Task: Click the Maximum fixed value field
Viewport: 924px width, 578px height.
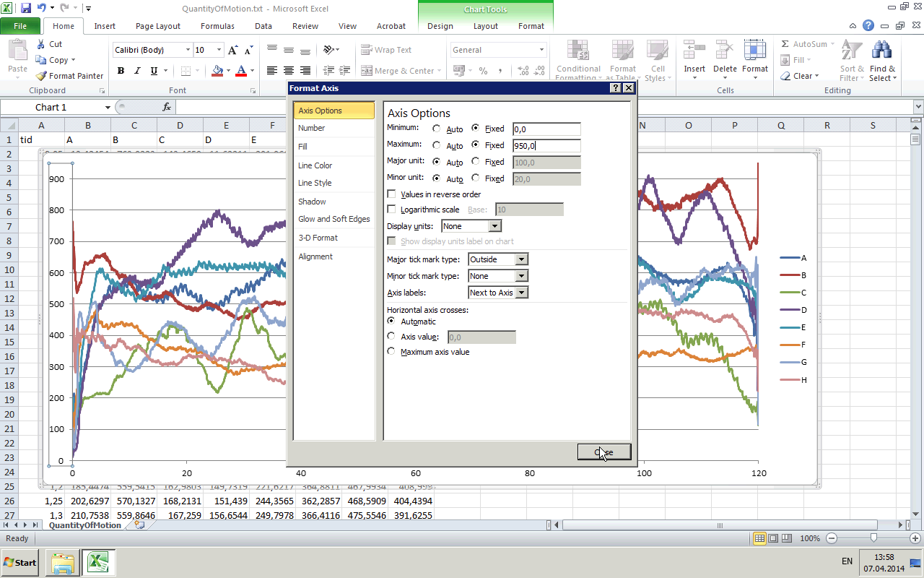Action: pyautogui.click(x=546, y=145)
